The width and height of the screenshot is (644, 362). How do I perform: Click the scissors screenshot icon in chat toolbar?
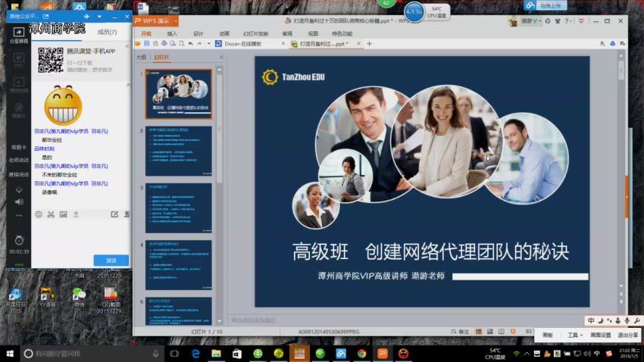point(51,214)
